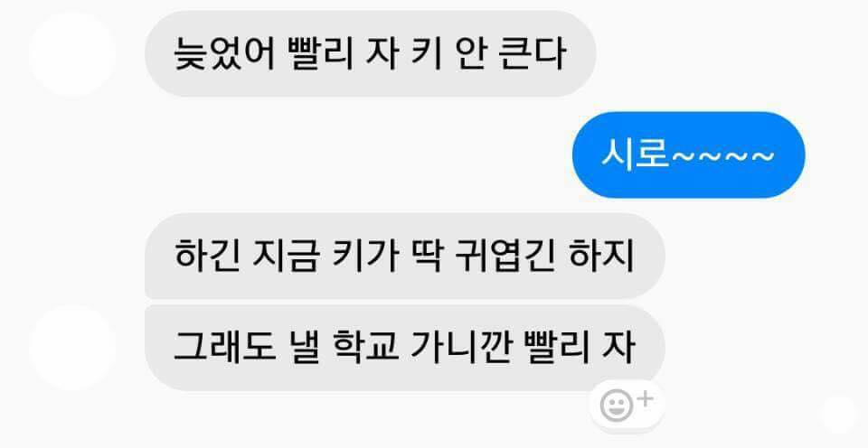868x448 pixels.
Task: Select the 하긴 지금 키가 딱 귀엽긴 하지 bubble
Action: click(405, 257)
